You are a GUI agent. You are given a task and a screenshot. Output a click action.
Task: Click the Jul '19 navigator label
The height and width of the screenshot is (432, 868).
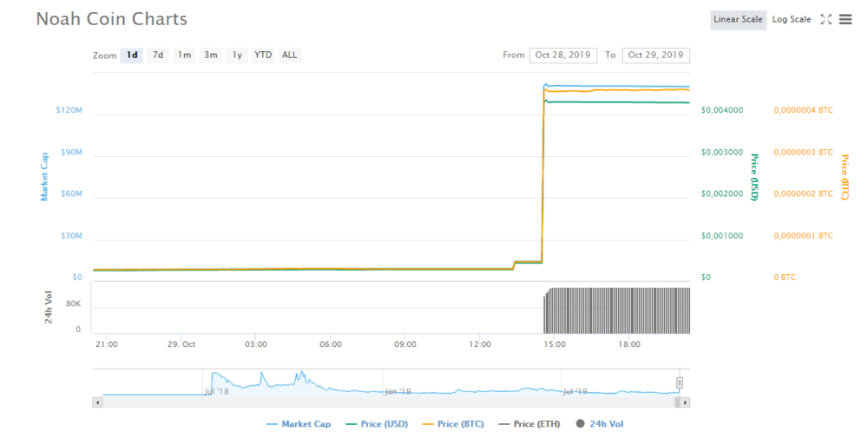(x=575, y=391)
